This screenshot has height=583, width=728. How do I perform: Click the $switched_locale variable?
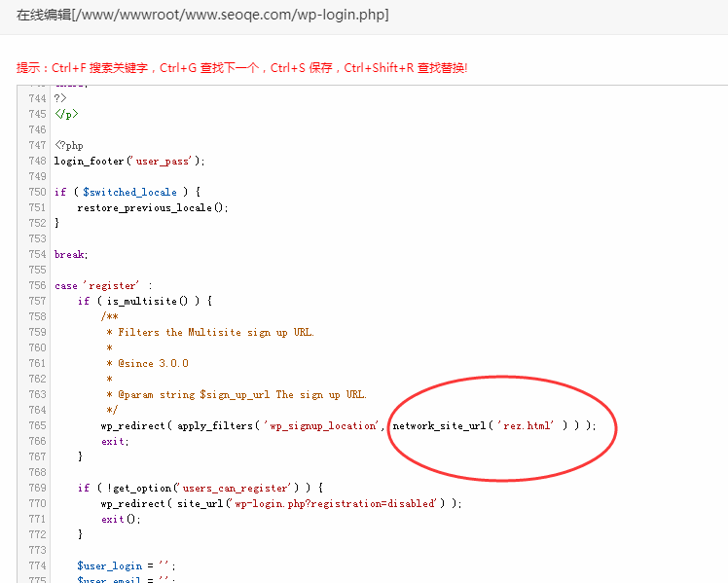pos(120,192)
